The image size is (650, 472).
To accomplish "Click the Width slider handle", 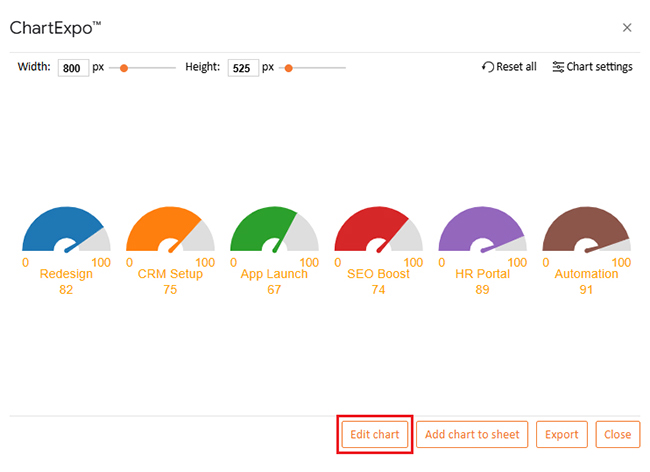I will click(124, 68).
